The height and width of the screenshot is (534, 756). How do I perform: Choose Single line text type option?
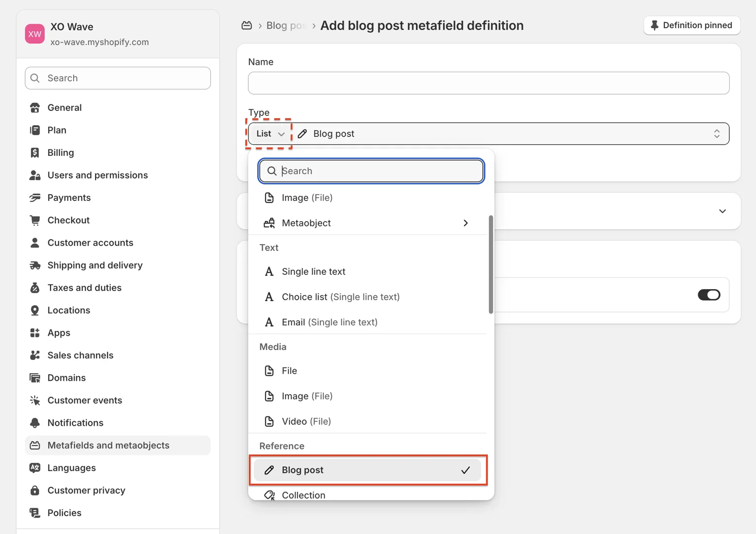[313, 271]
